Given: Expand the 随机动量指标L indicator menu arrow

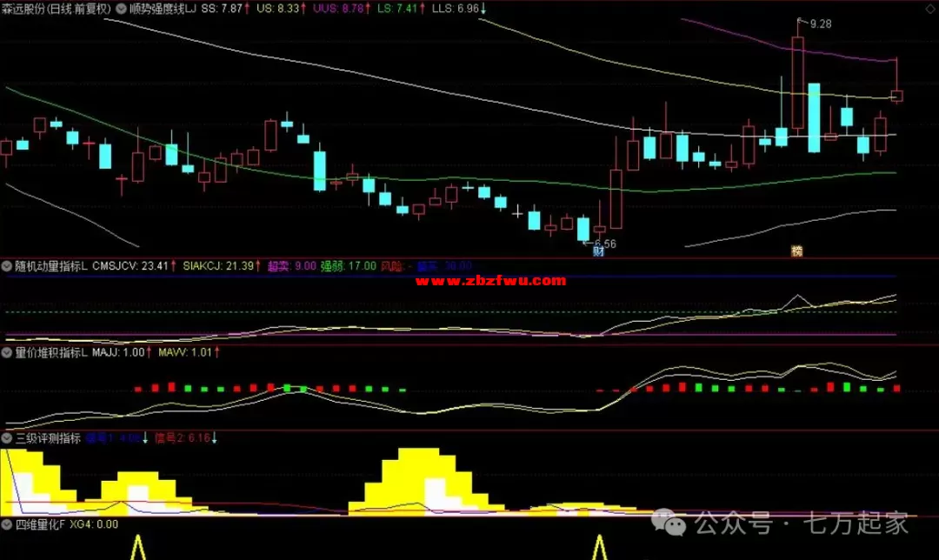Looking at the screenshot, I should click(7, 266).
